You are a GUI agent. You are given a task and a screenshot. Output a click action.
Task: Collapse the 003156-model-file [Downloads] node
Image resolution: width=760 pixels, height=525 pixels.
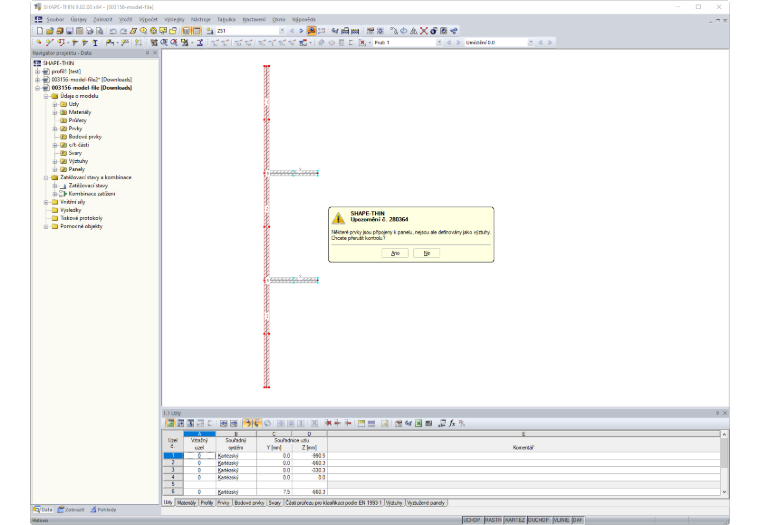37,88
